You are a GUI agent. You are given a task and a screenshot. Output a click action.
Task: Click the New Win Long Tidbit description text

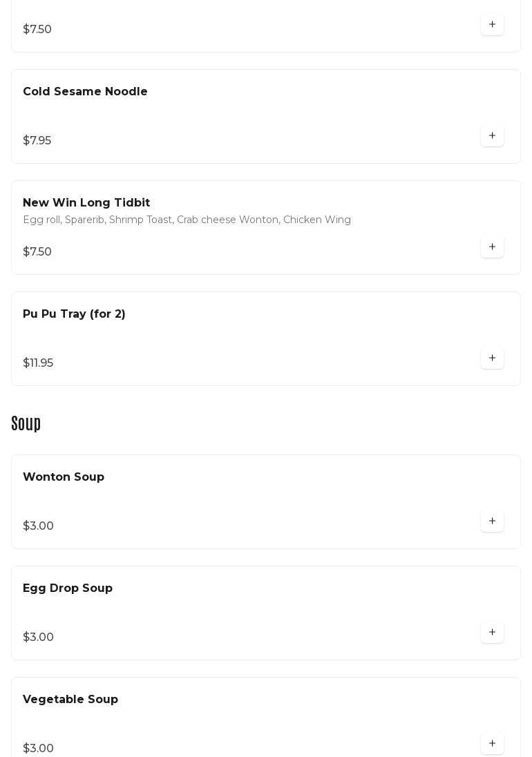[x=187, y=220]
